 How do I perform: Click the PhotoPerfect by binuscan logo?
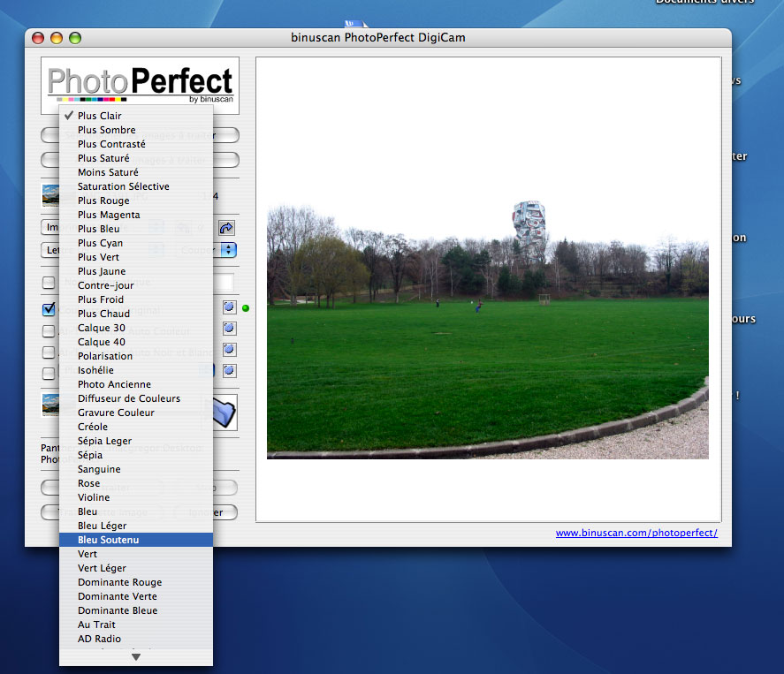tap(140, 85)
